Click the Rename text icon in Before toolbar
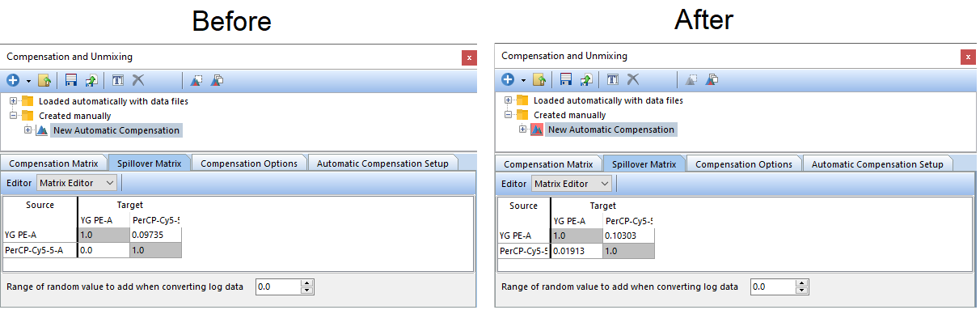980x310 pixels. tap(117, 80)
